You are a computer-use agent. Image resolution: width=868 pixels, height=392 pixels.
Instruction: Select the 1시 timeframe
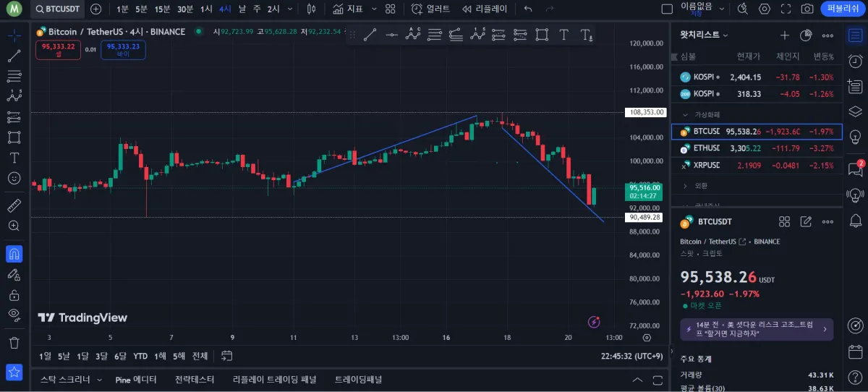pyautogui.click(x=207, y=9)
